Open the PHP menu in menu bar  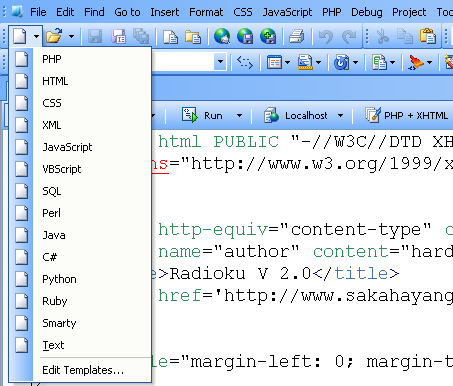331,12
